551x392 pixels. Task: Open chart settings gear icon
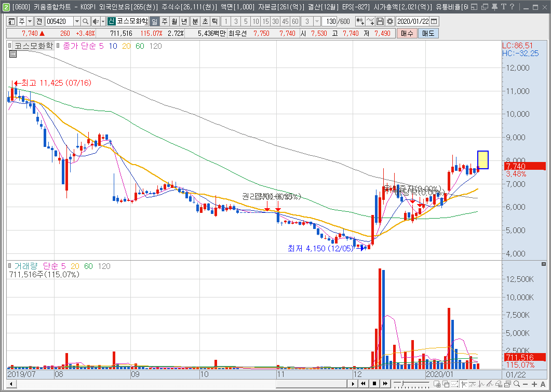pos(389,21)
